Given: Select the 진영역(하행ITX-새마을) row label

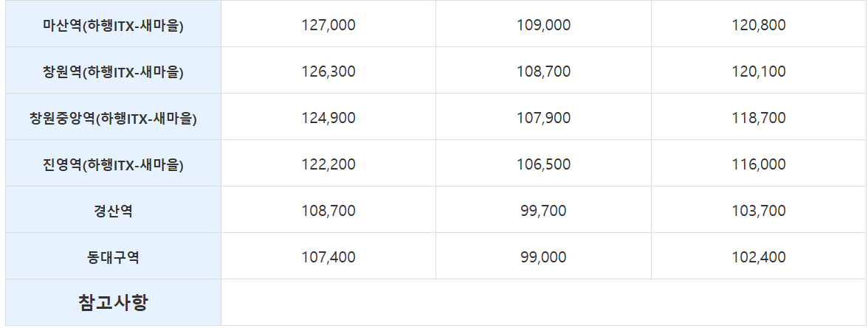Looking at the screenshot, I should (x=113, y=164).
